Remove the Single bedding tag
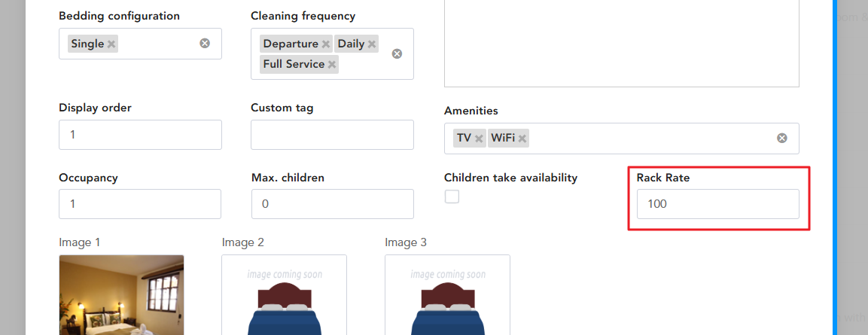Image resolution: width=868 pixels, height=335 pixels. click(x=111, y=44)
